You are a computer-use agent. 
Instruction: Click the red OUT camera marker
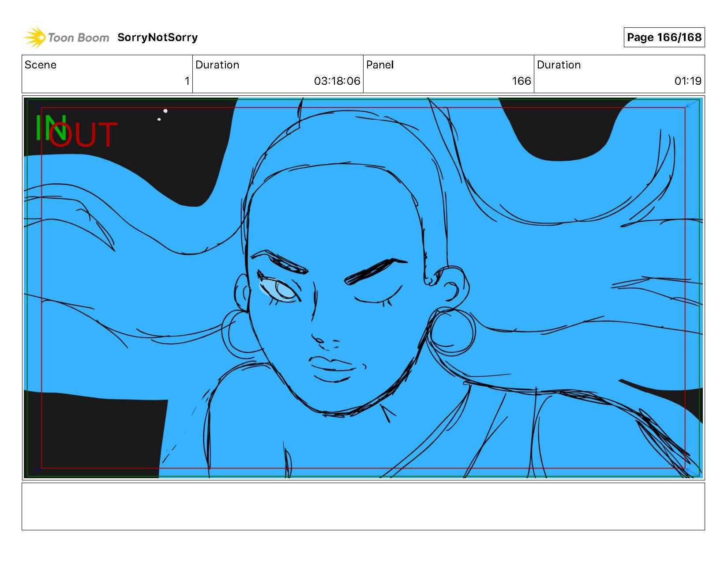tap(83, 134)
